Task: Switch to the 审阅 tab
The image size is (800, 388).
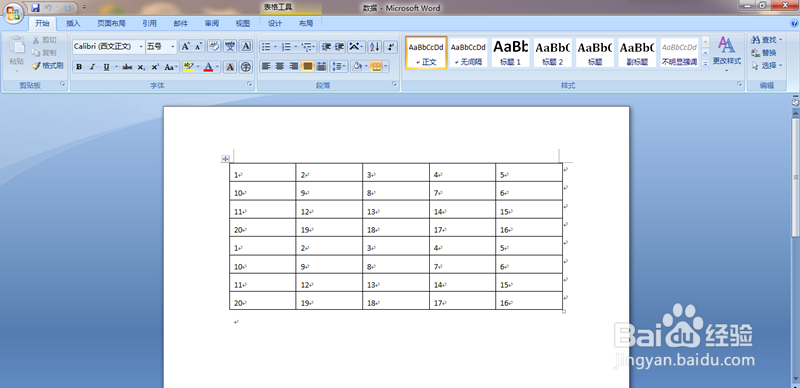Action: click(212, 23)
